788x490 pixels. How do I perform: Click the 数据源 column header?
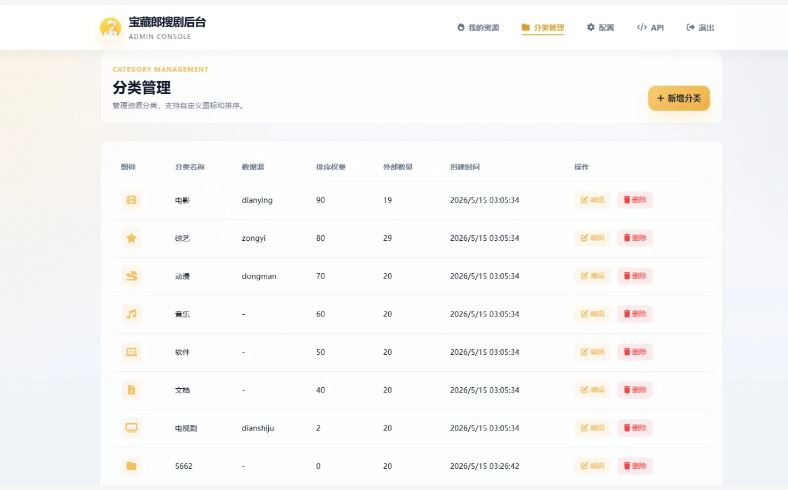(253, 167)
